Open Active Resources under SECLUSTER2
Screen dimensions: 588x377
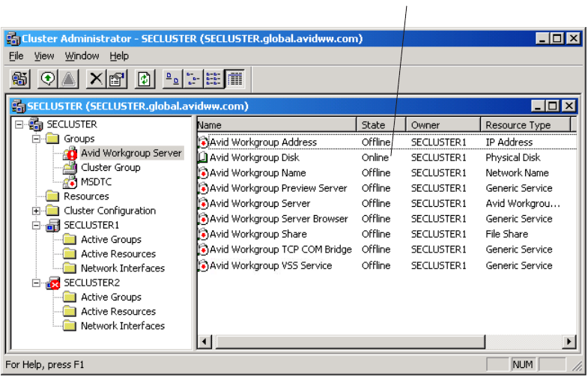118,312
